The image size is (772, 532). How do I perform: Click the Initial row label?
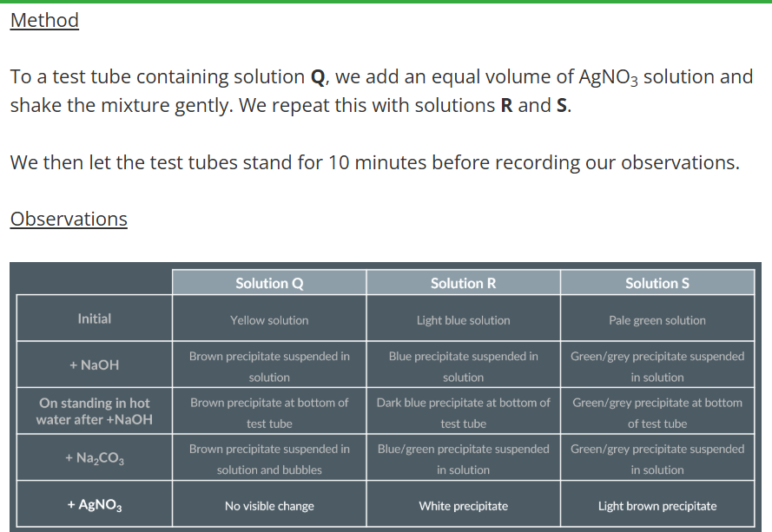tap(94, 319)
